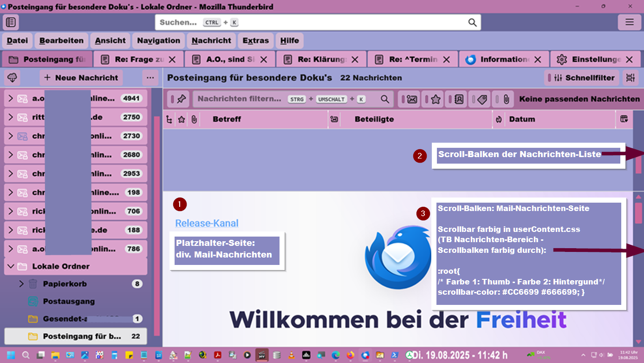Click the thread column header icon
The width and height of the screenshot is (644, 363).
tap(169, 119)
